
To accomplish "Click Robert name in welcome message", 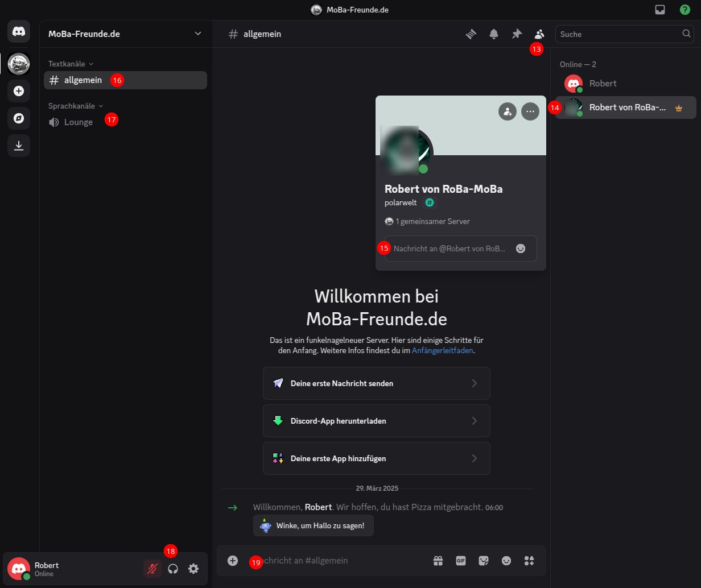I will pos(318,507).
